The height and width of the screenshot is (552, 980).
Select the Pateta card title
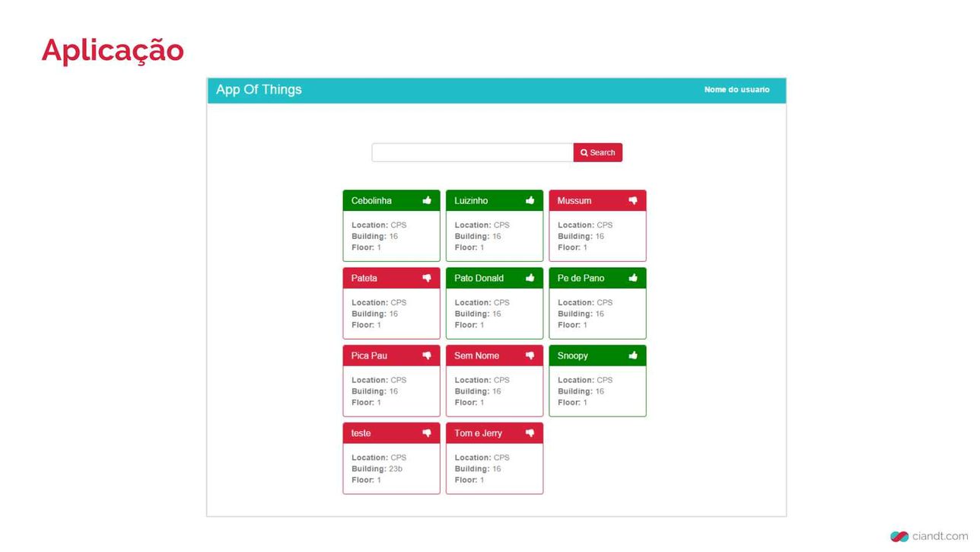click(x=364, y=279)
